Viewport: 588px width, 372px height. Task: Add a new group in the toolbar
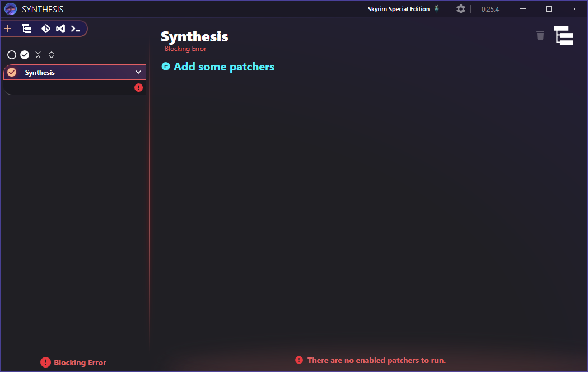pyautogui.click(x=26, y=29)
